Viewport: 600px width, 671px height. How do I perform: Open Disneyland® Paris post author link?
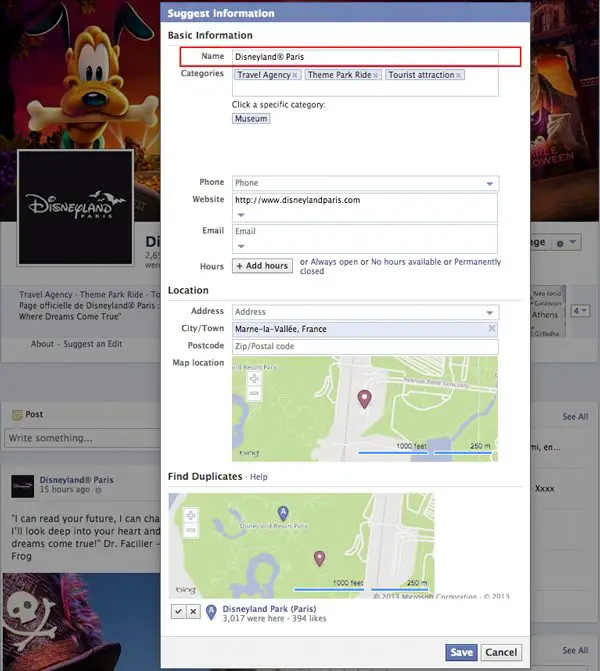tap(77, 480)
